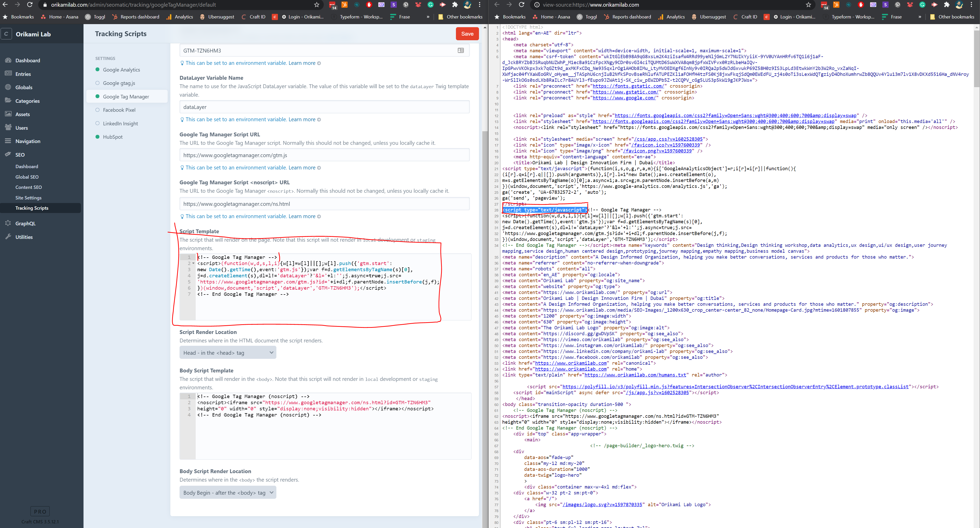This screenshot has width=980, height=528.
Task: Click the Craft CMS logo beside Orikami Lab
Action: pos(6,34)
